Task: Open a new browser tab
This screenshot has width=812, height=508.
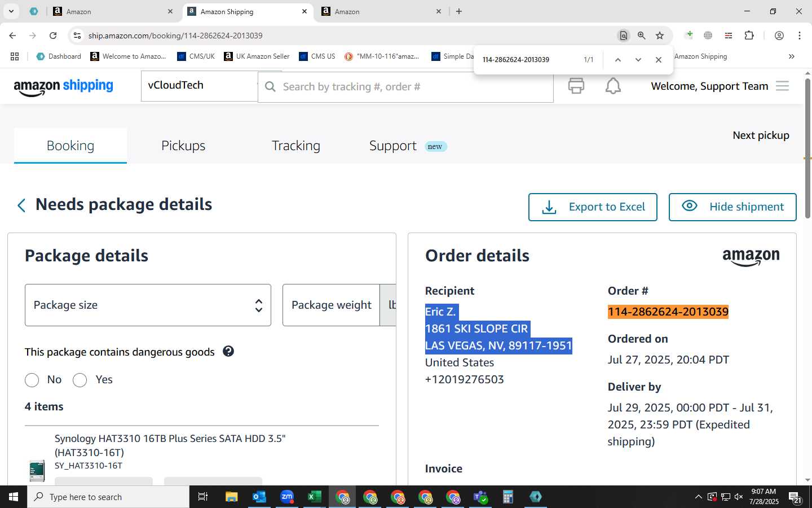Action: tap(459, 11)
